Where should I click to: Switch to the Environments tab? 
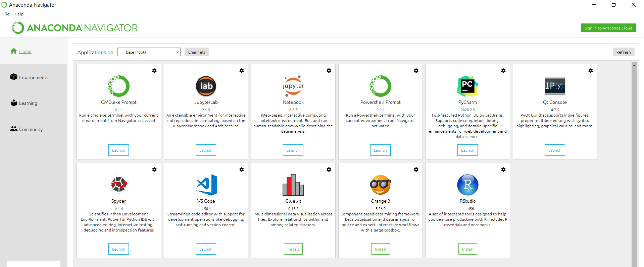(x=34, y=77)
